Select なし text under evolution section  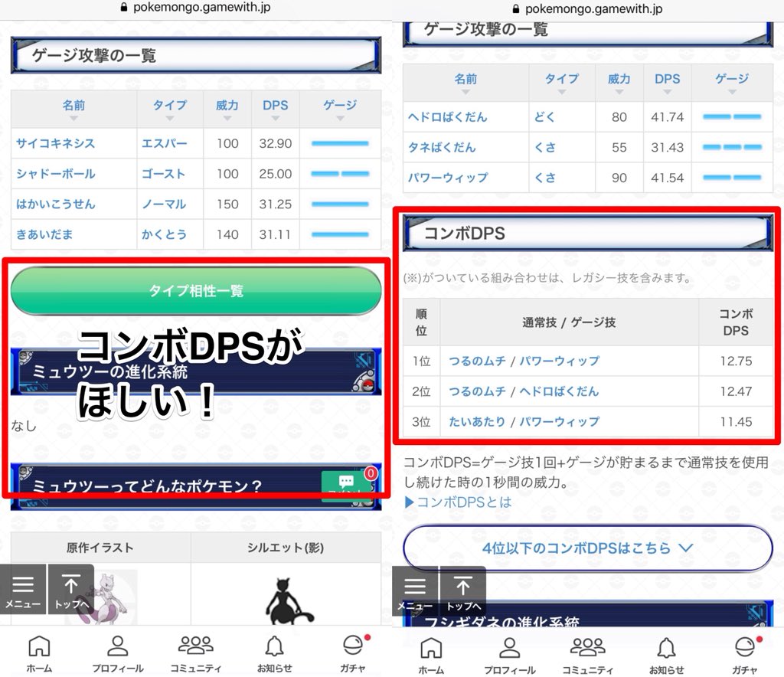(x=24, y=426)
